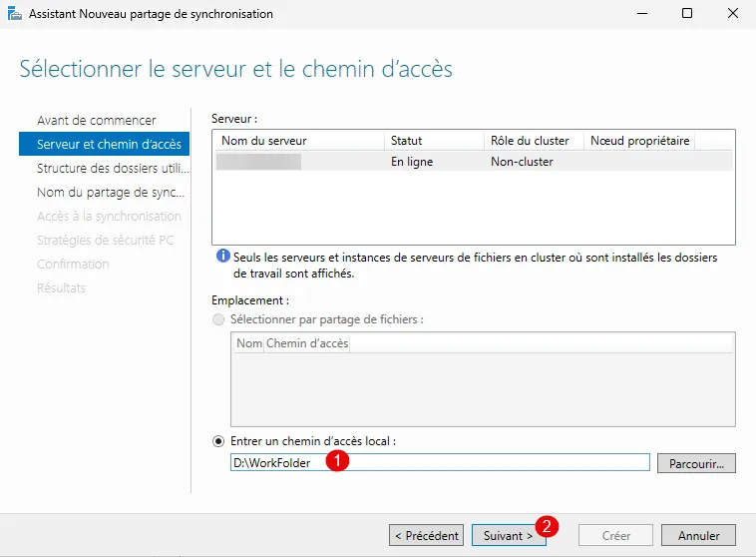Open file browser with Parcourir button
Screen dimensions: 756x557
click(x=696, y=463)
